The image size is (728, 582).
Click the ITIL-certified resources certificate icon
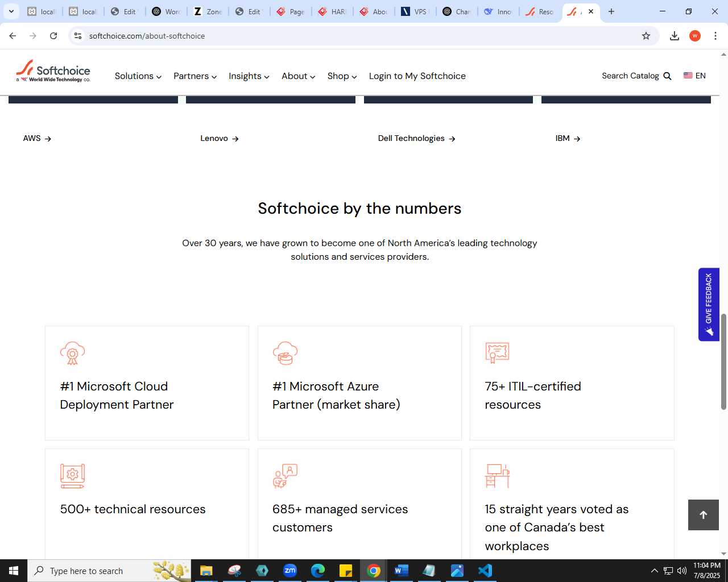tap(497, 353)
